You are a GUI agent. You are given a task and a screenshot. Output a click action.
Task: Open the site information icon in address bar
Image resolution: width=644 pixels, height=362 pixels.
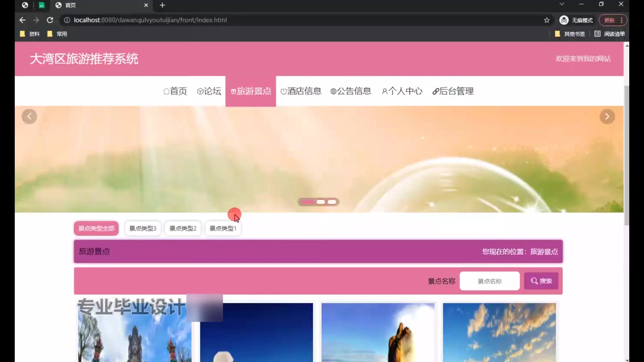pyautogui.click(x=67, y=20)
